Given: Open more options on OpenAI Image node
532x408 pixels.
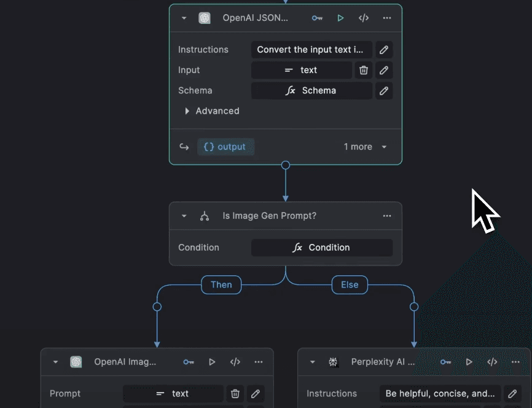Looking at the screenshot, I should point(259,362).
